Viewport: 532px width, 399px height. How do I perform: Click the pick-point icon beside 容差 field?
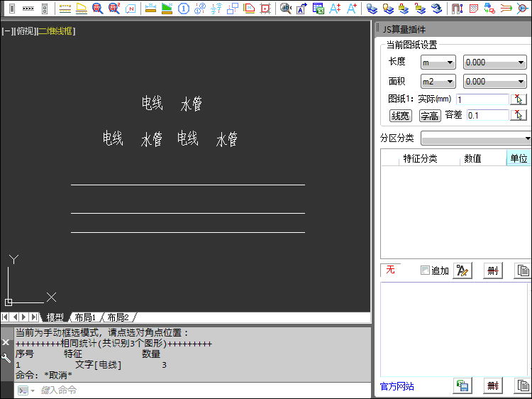(519, 115)
